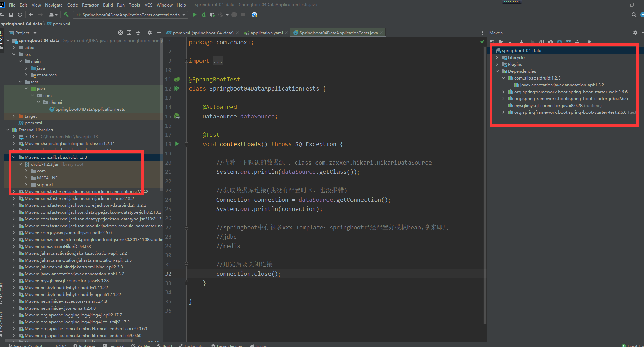Viewport: 644px width, 347px height.
Task: Collapse External Libraries node
Action: (x=8, y=130)
